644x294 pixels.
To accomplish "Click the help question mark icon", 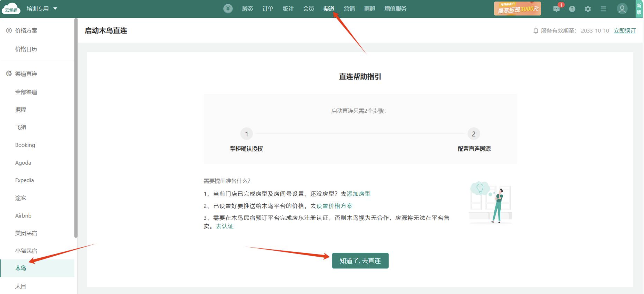I will 572,9.
